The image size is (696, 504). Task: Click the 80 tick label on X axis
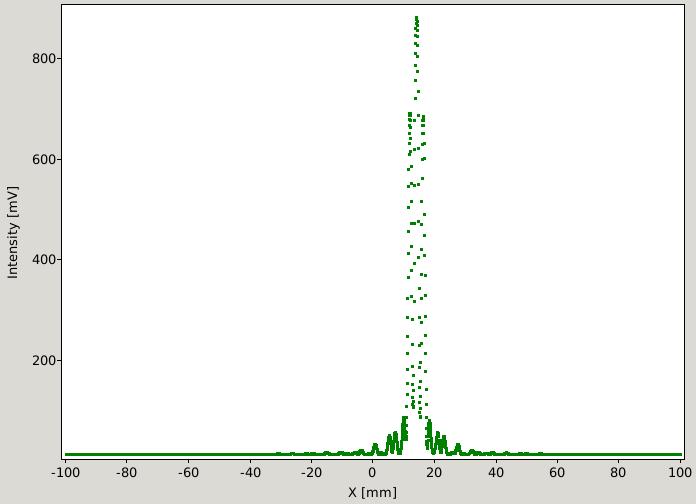618,472
